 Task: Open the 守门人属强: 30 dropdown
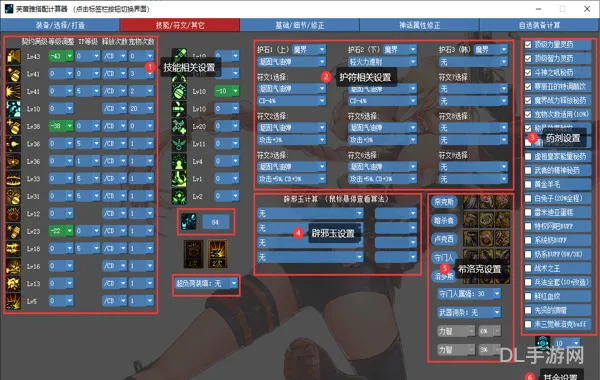pyautogui.click(x=469, y=294)
